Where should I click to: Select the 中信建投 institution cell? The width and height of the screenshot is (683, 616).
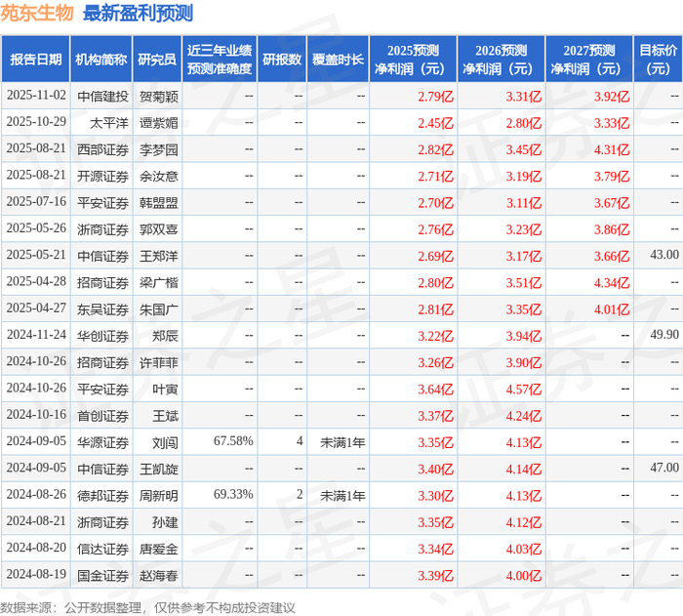click(102, 96)
